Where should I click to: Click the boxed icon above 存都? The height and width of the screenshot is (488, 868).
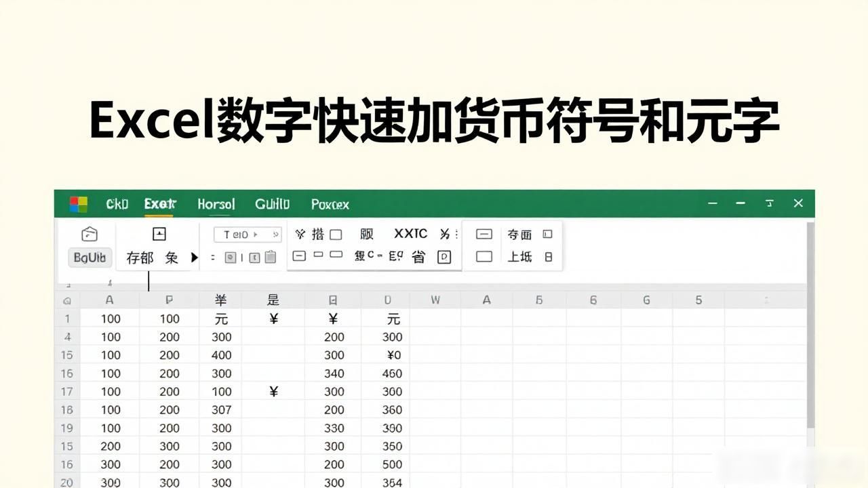159,235
